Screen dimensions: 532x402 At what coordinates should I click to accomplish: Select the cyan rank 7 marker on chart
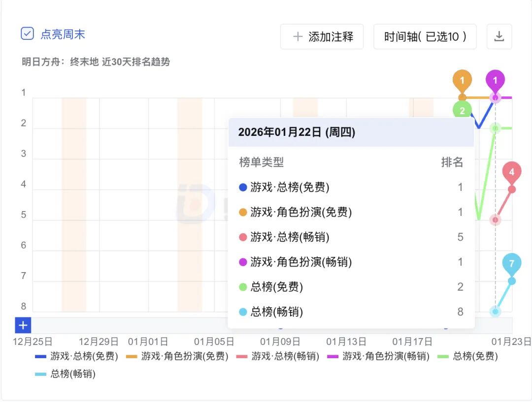[x=512, y=264]
